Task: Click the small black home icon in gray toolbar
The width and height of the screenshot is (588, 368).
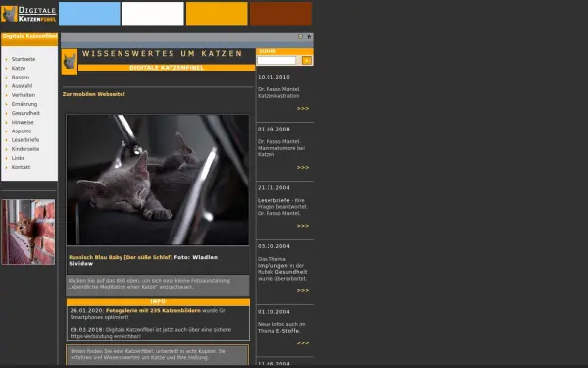Action: (309, 37)
